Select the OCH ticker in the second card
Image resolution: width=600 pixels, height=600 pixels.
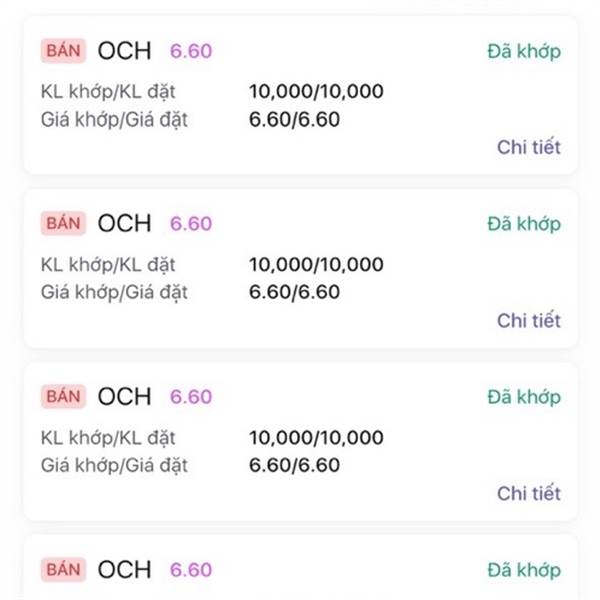pos(124,224)
